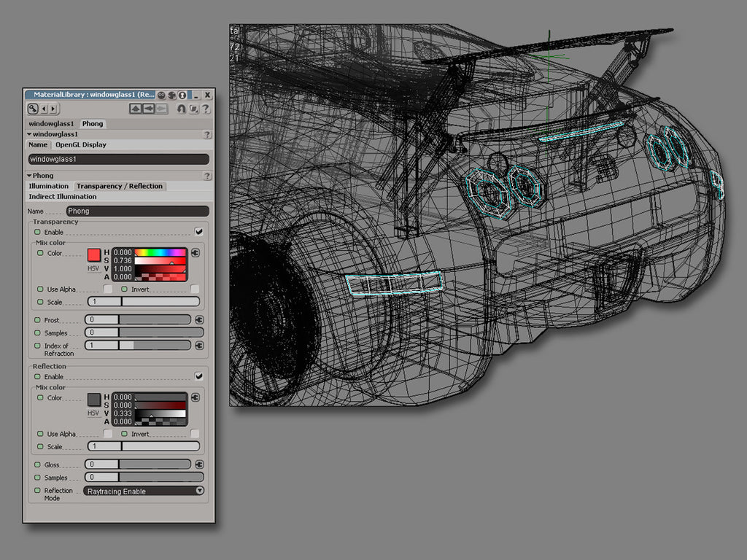
Task: Collapse the Phong section header
Action: [x=28, y=175]
